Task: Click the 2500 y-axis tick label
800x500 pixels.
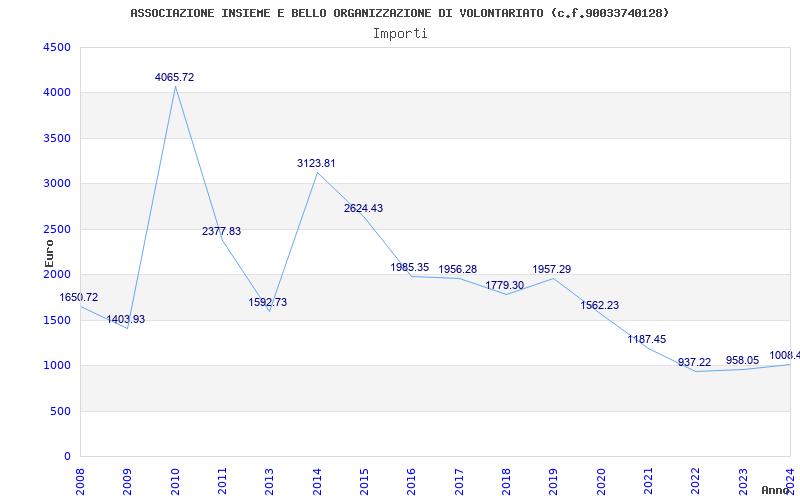Action: [57, 230]
